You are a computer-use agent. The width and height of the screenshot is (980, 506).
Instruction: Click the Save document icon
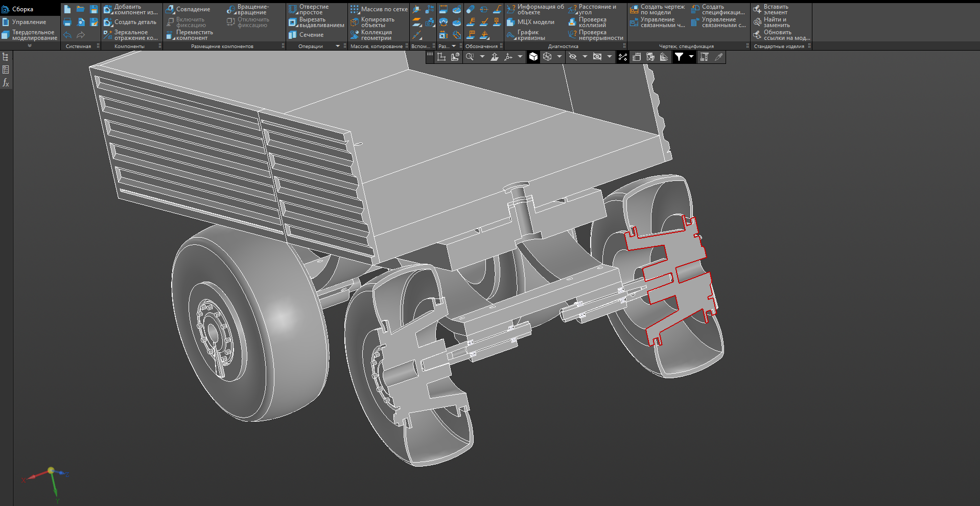(94, 9)
